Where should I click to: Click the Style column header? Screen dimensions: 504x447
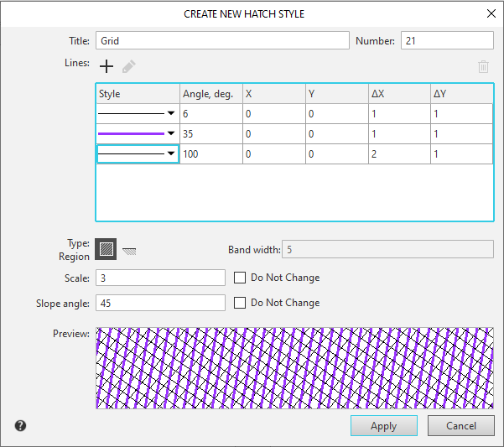pyautogui.click(x=138, y=93)
